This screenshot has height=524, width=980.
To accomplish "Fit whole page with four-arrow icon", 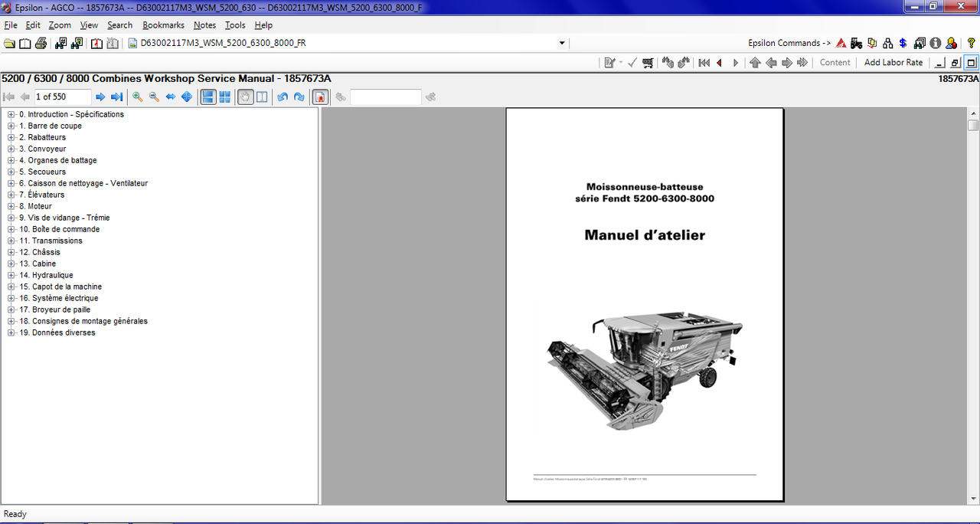I will click(x=187, y=97).
